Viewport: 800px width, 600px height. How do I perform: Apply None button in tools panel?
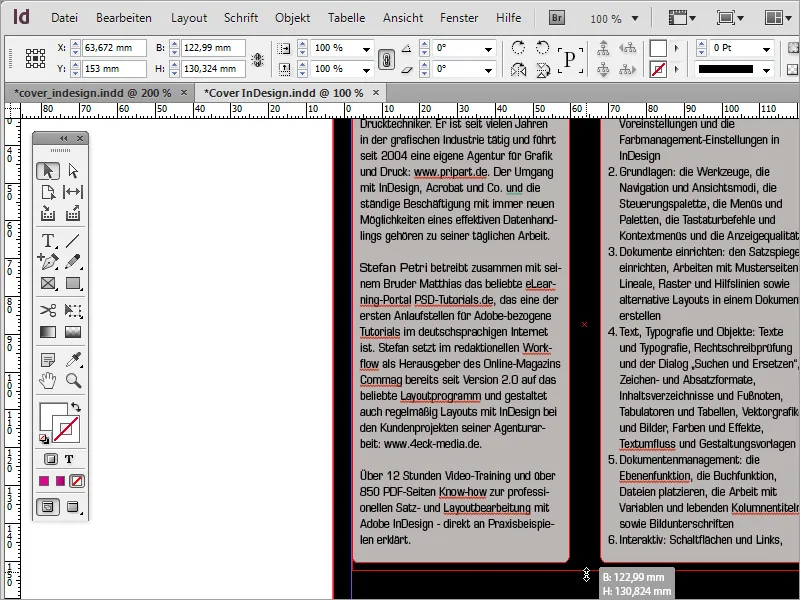[x=77, y=481]
